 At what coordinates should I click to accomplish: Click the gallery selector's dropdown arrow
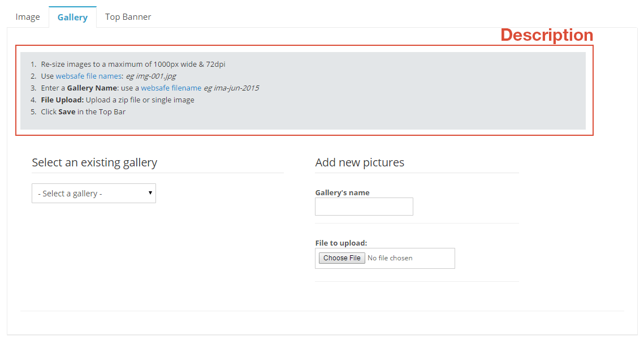coord(150,193)
